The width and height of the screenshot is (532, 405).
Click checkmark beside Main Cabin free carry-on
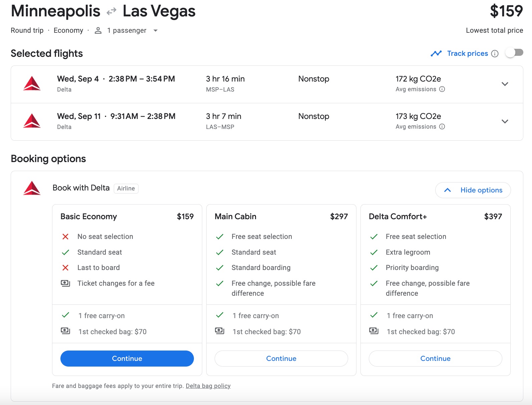coord(220,315)
